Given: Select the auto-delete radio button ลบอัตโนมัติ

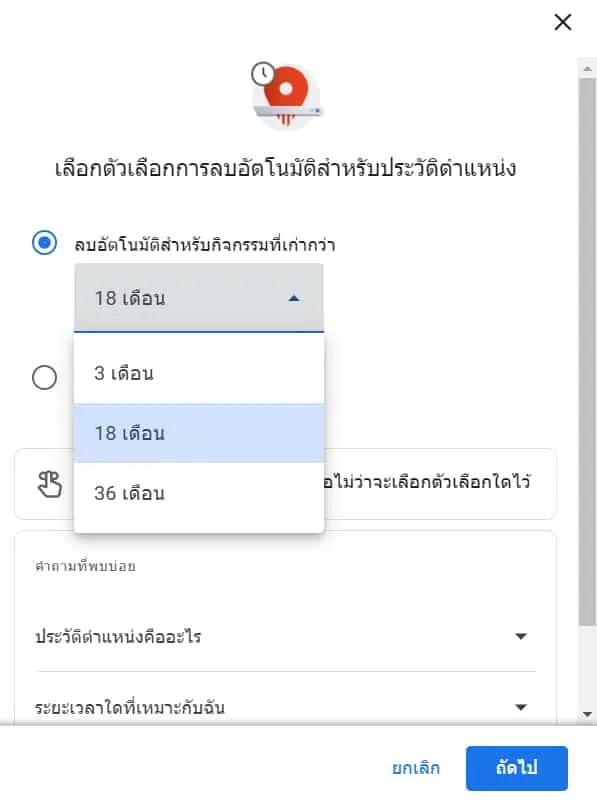Looking at the screenshot, I should coord(45,243).
